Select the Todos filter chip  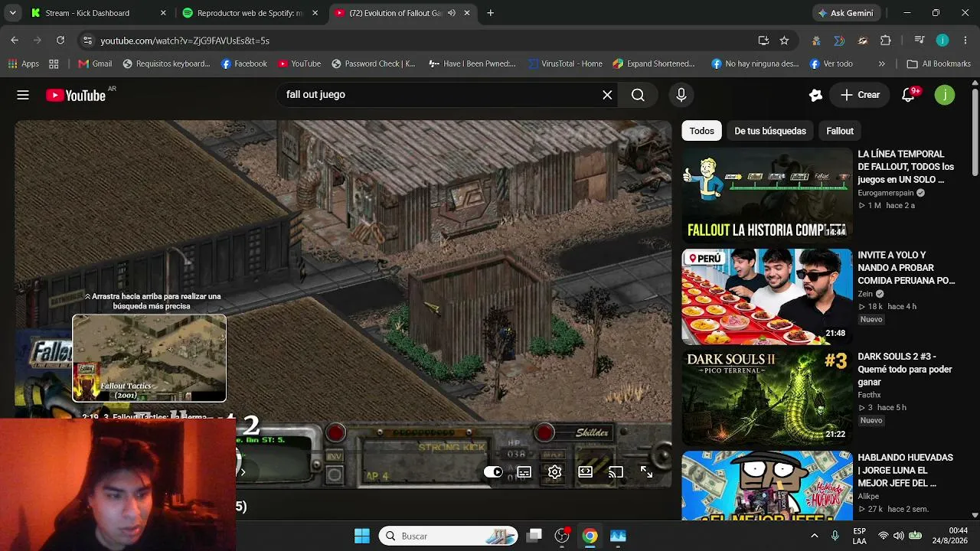click(x=701, y=131)
